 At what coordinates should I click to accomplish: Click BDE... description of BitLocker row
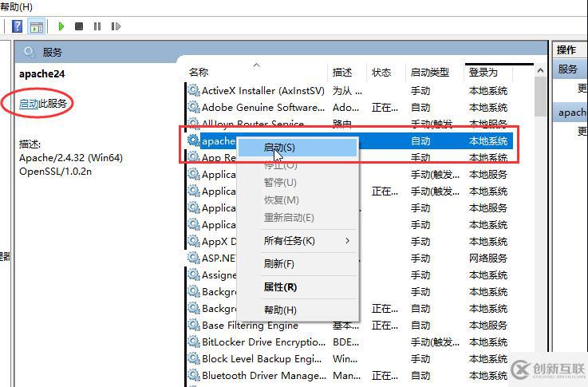tap(345, 342)
